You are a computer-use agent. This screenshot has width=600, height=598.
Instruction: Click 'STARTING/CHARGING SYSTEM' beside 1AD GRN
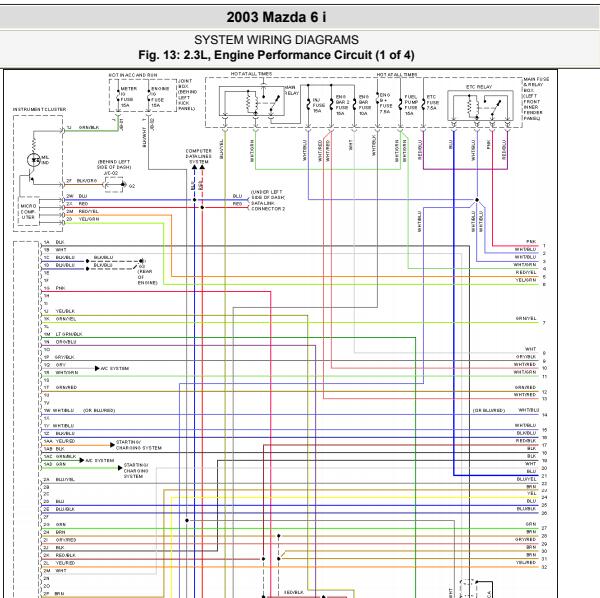pyautogui.click(x=136, y=471)
